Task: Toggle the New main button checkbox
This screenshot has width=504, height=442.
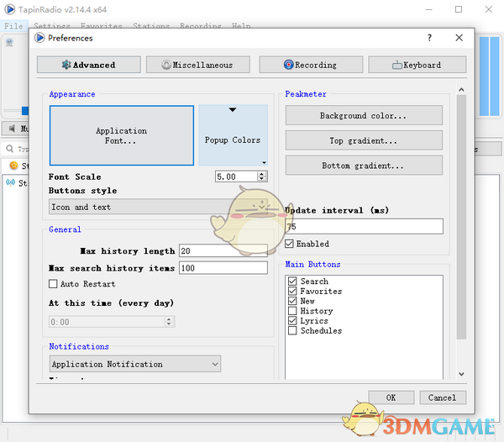Action: point(292,301)
